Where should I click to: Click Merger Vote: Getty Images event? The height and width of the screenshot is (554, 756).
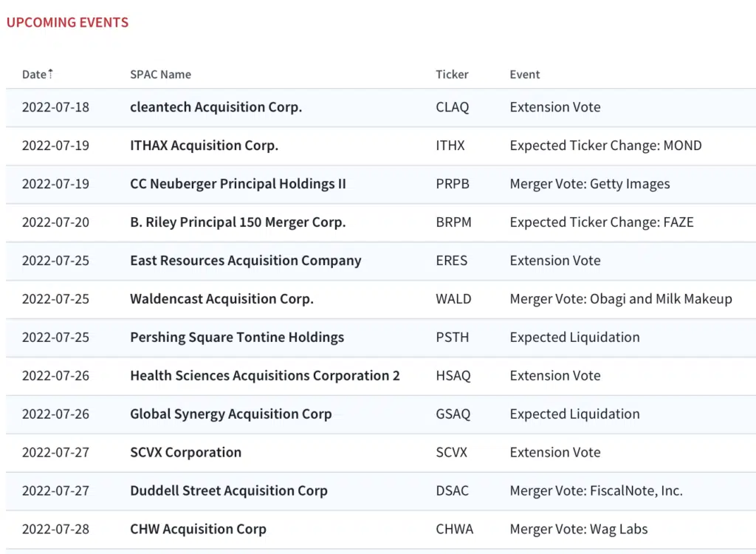pyautogui.click(x=590, y=184)
